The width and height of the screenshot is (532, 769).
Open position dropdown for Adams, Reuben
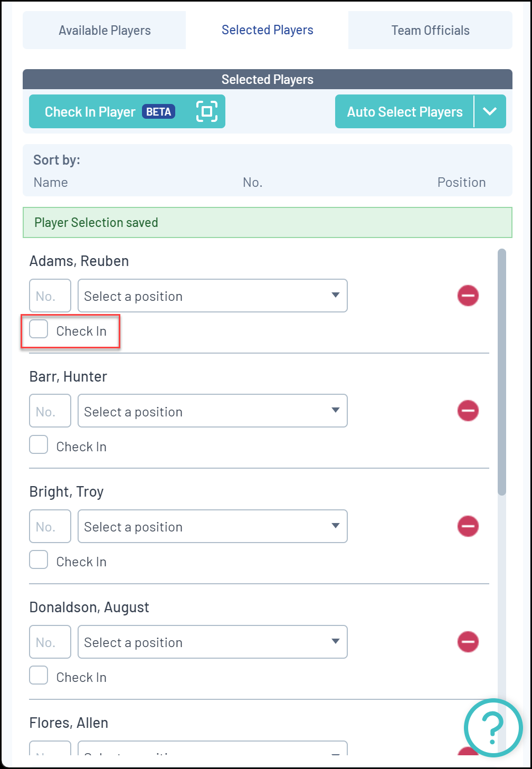[x=212, y=296]
